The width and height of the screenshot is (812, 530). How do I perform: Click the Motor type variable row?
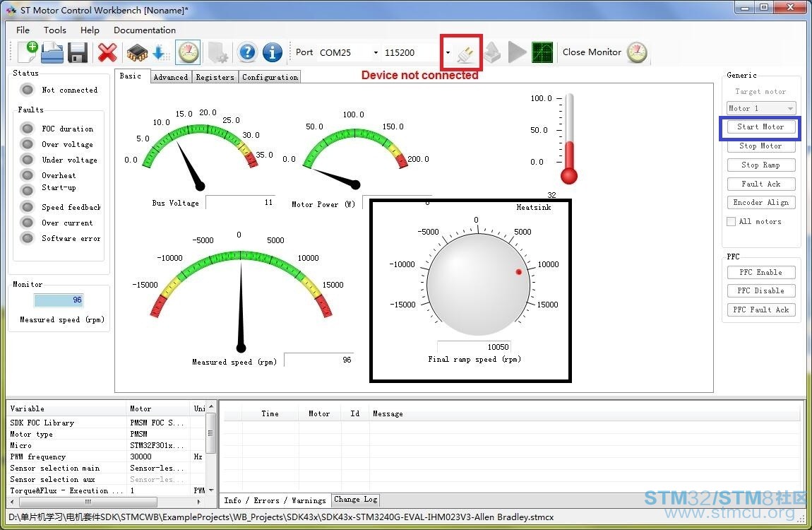[107, 434]
